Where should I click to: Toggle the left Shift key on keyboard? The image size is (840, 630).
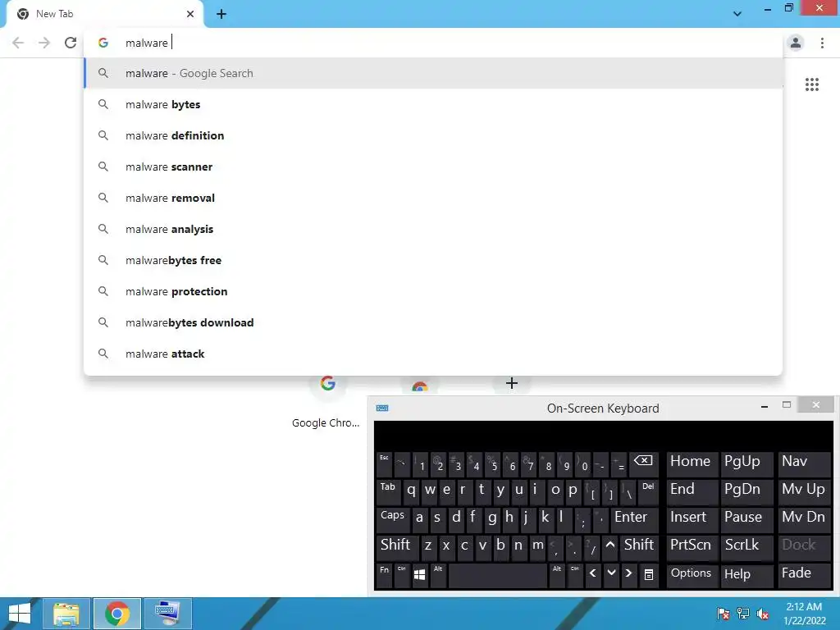tap(396, 547)
